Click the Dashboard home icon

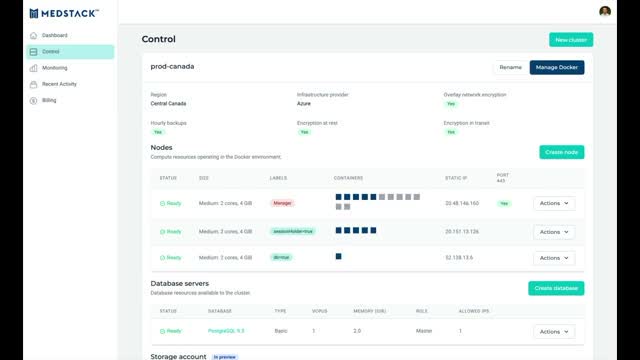click(x=33, y=36)
